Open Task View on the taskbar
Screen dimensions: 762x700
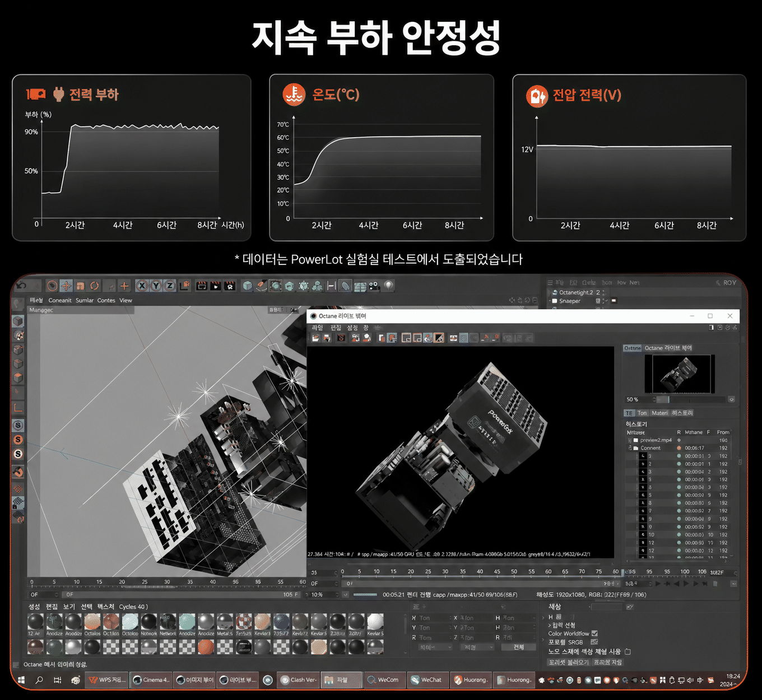(x=57, y=680)
